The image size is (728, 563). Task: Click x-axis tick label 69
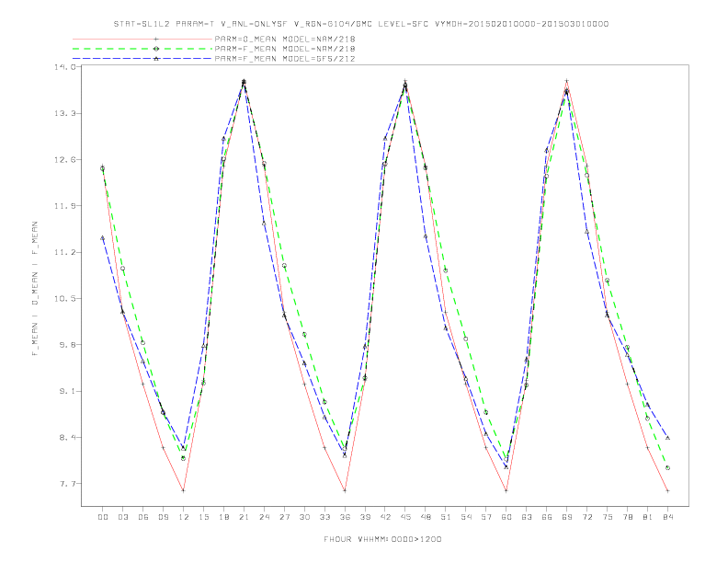[567, 517]
